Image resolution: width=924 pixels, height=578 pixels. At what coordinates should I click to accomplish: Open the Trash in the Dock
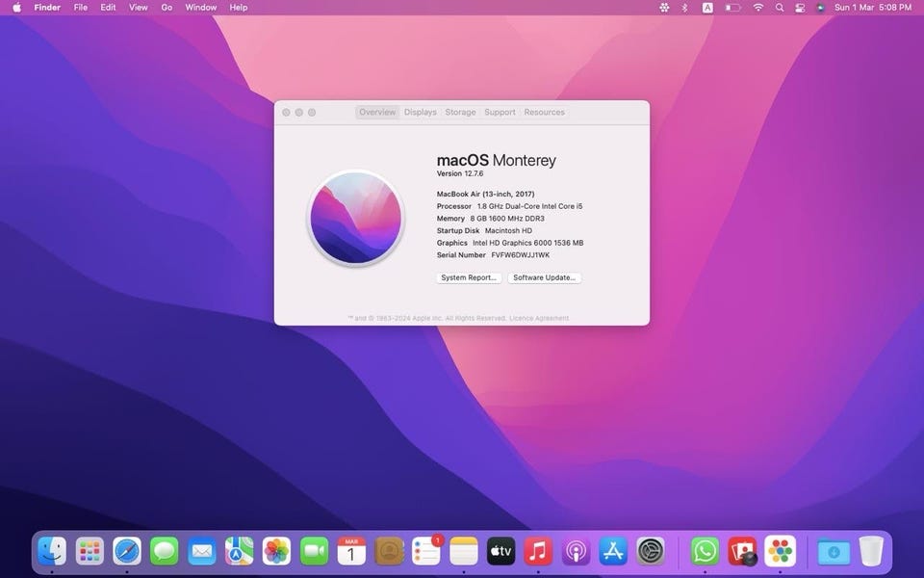pos(871,551)
